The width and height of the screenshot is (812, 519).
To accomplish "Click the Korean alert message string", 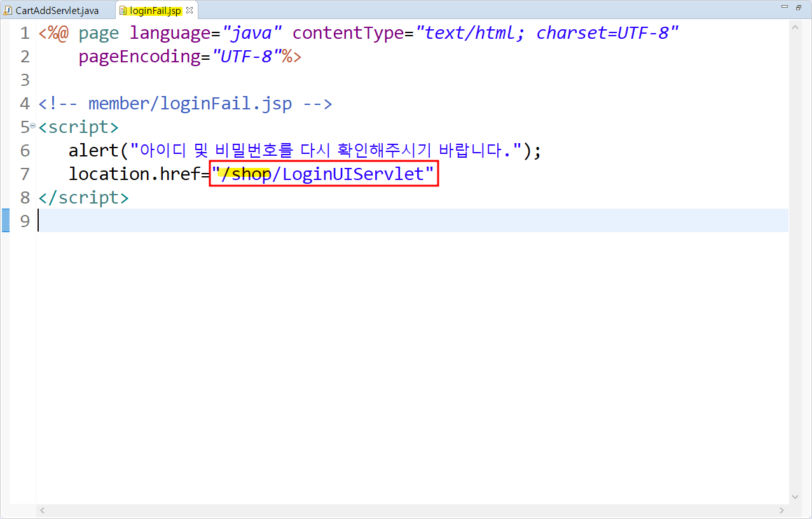I will click(x=326, y=151).
